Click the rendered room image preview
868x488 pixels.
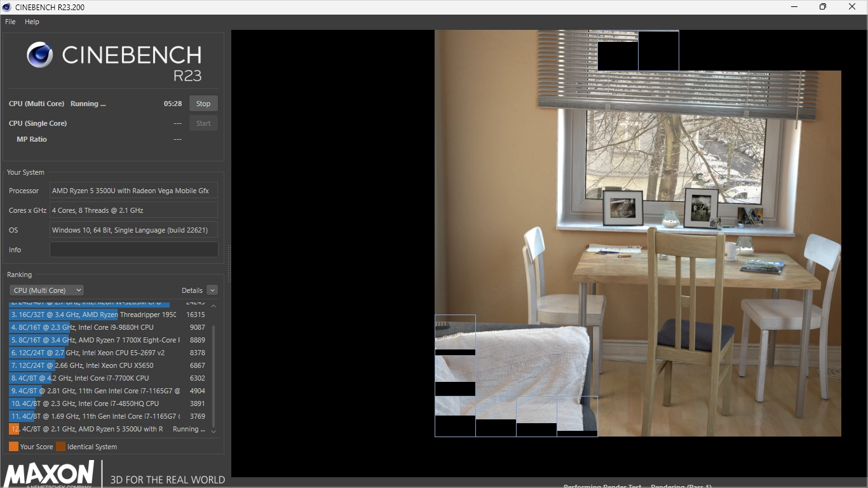638,233
